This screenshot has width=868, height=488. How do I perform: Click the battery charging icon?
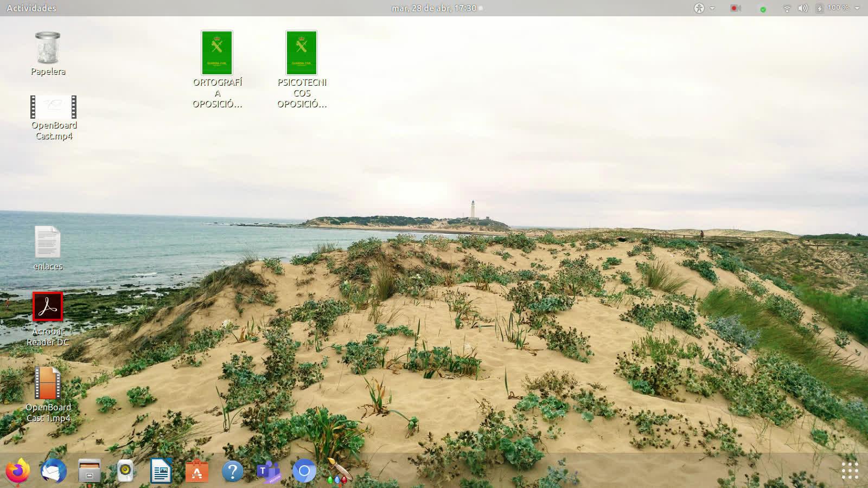coord(820,8)
